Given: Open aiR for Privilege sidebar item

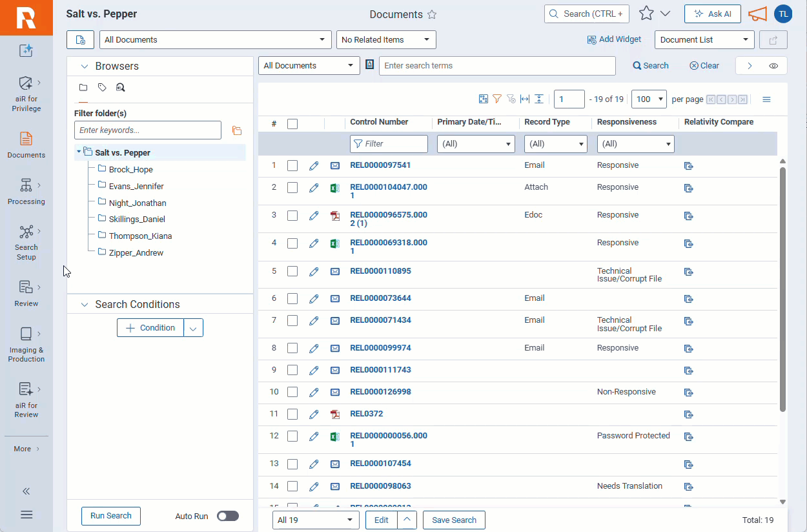Looking at the screenshot, I should point(26,94).
